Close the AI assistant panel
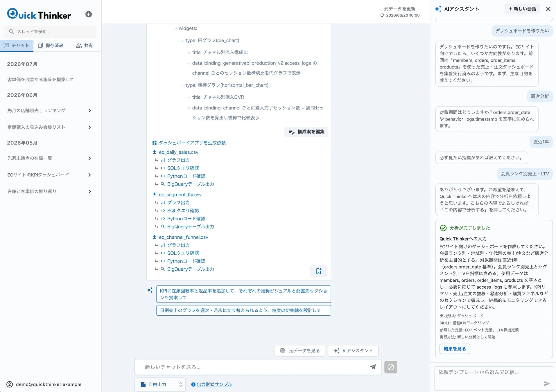Image resolution: width=556 pixels, height=392 pixels. 548,9
